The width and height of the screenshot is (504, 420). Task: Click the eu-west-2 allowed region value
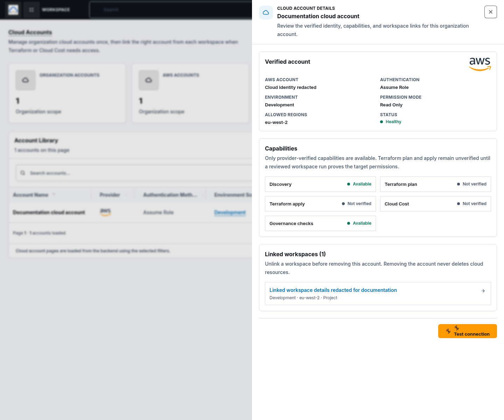coord(276,122)
